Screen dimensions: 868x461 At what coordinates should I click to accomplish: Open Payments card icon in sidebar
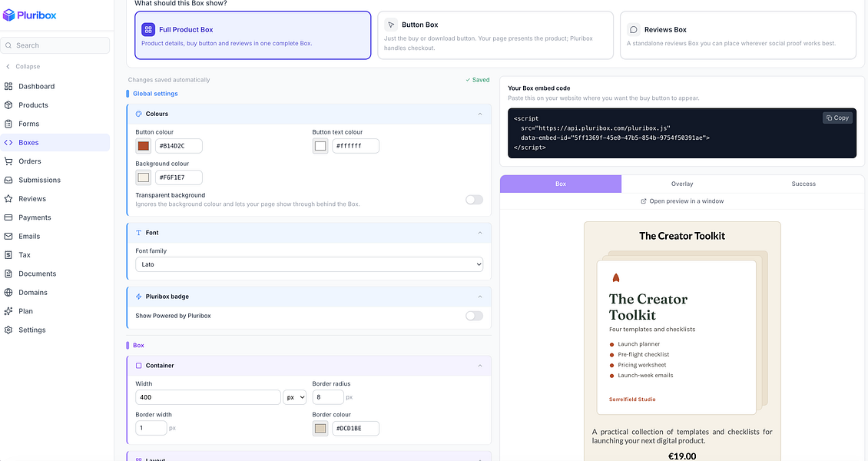point(8,217)
